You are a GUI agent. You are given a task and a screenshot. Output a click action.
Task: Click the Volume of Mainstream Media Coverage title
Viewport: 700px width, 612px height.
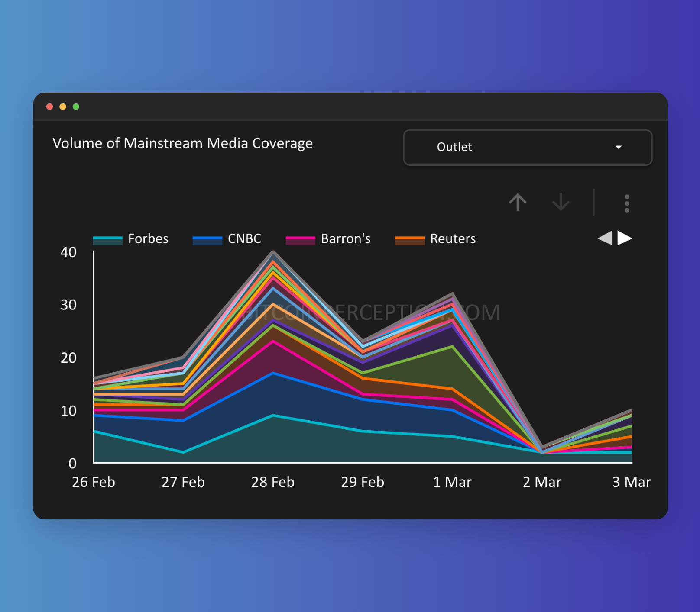click(x=182, y=143)
